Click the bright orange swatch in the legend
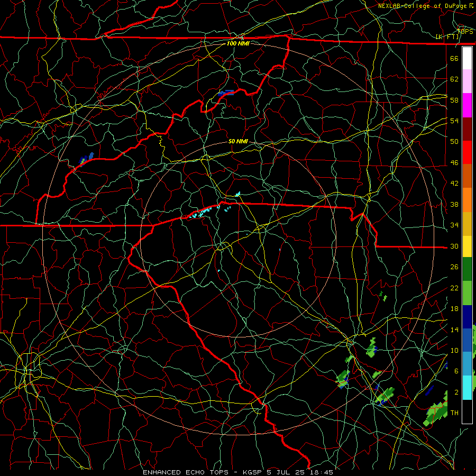Screen dimensions: 476x476 pyautogui.click(x=467, y=200)
